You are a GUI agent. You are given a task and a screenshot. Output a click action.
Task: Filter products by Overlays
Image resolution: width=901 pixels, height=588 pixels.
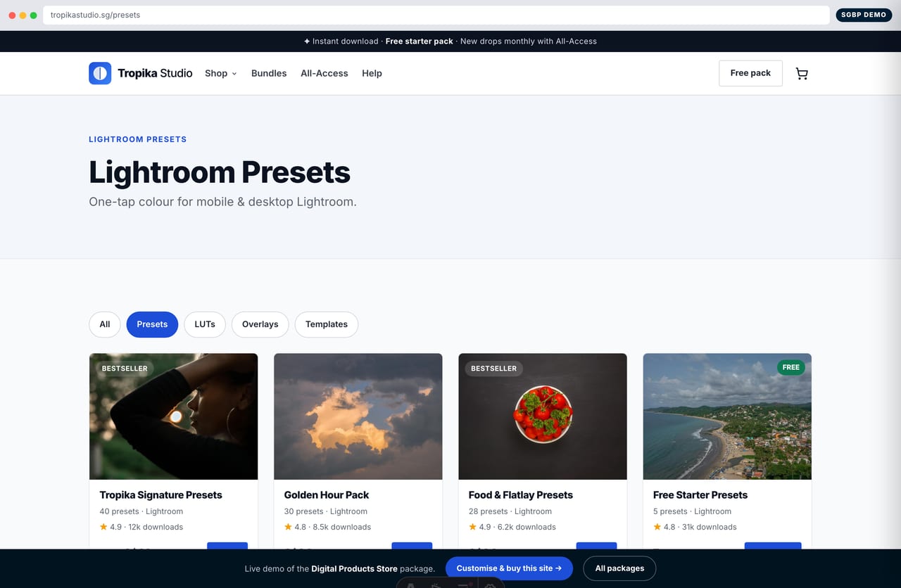[x=260, y=324]
